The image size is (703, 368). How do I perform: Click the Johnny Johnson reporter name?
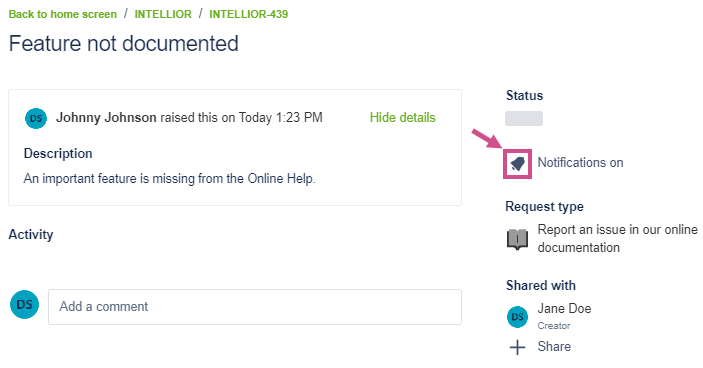[106, 117]
